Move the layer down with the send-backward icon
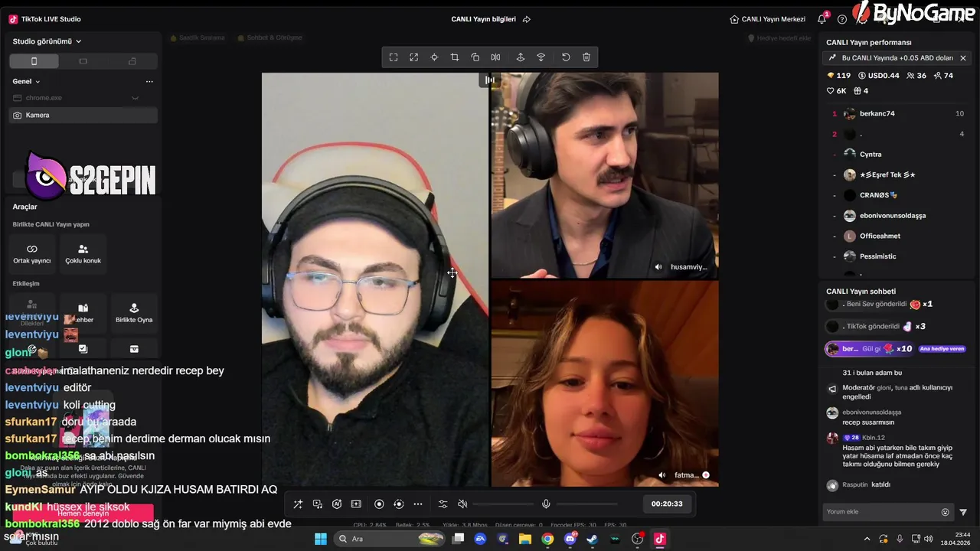 541,57
